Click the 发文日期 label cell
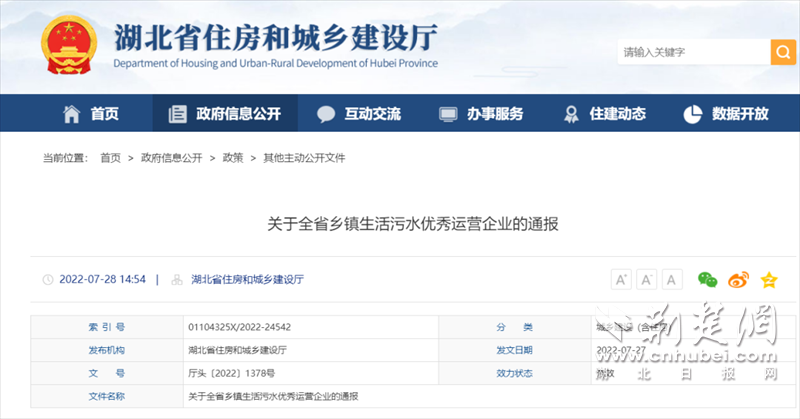This screenshot has width=800, height=419. point(514,350)
